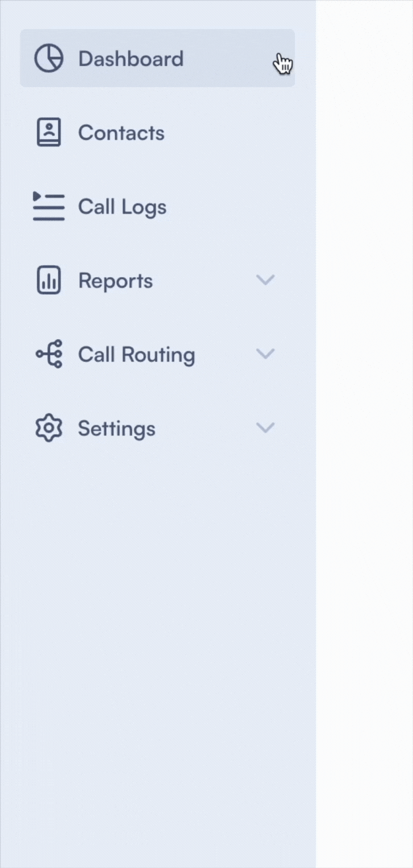Select the Call Routing text label

click(137, 354)
